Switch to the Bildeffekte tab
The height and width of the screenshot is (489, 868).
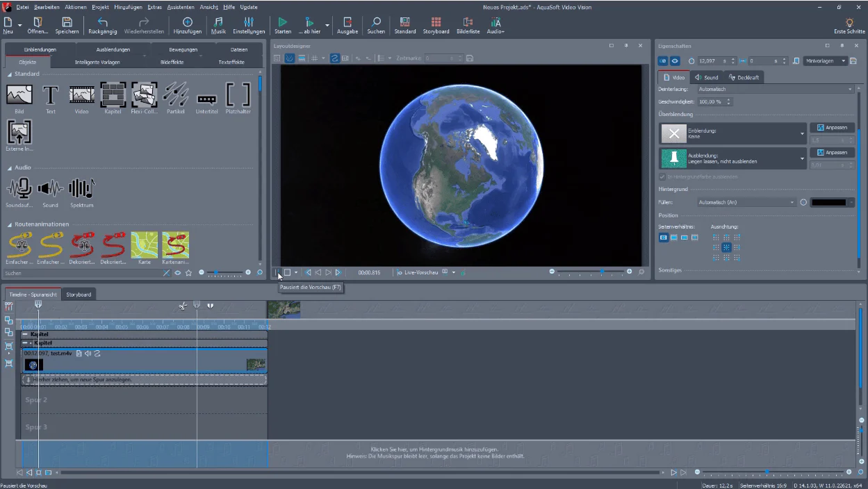tap(172, 62)
